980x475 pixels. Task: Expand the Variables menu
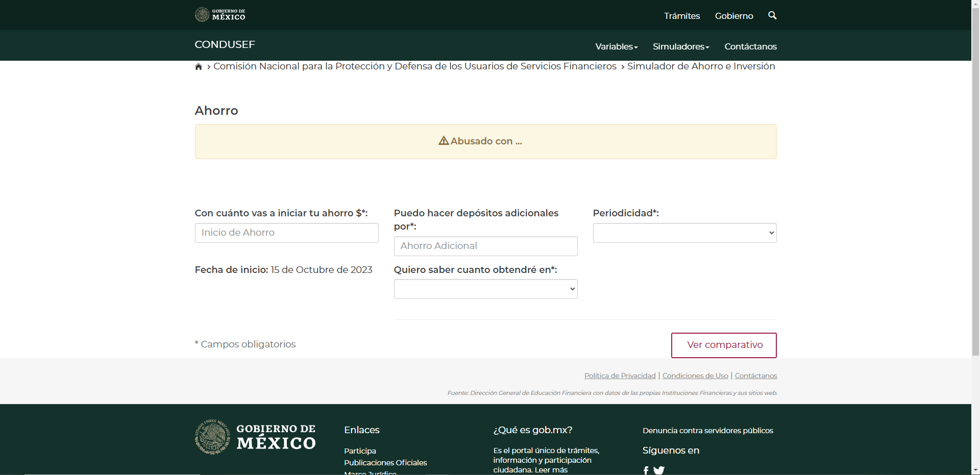pos(616,46)
